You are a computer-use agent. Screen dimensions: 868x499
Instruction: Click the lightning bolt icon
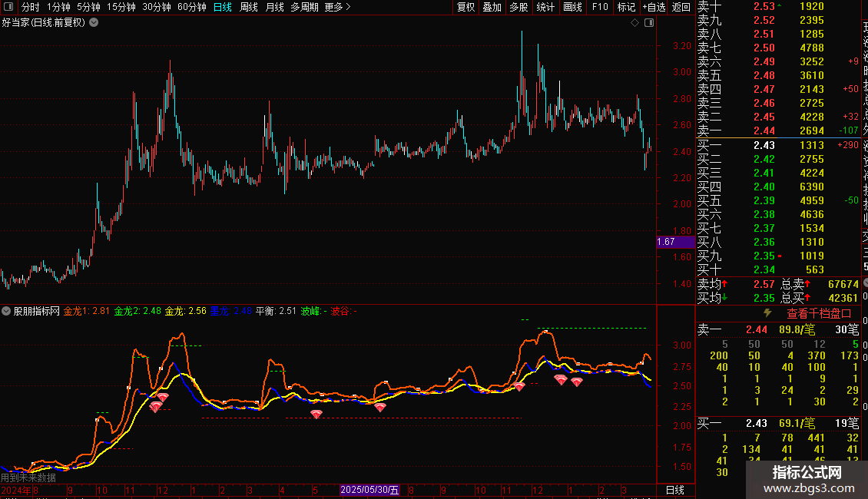(767, 313)
